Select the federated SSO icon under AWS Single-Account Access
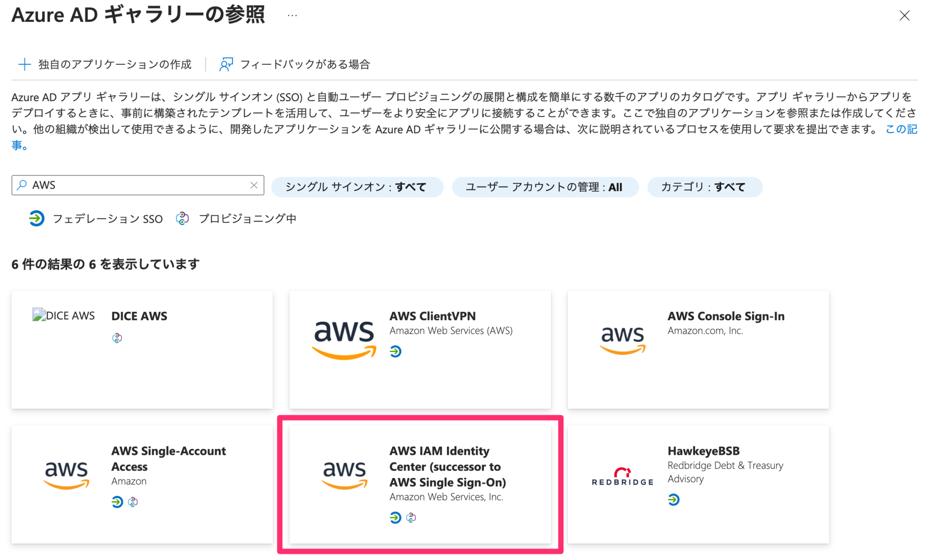 point(117,502)
